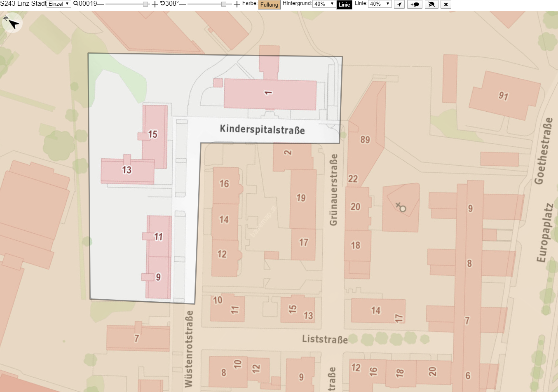
Task: Click the rotate reset icon beside 308°
Action: tap(162, 3)
